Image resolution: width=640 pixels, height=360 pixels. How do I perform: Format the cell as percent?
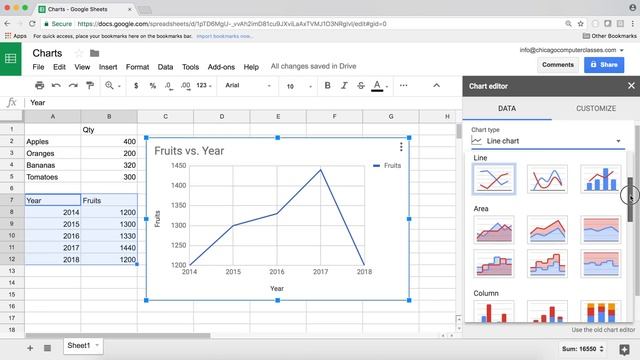(x=152, y=86)
